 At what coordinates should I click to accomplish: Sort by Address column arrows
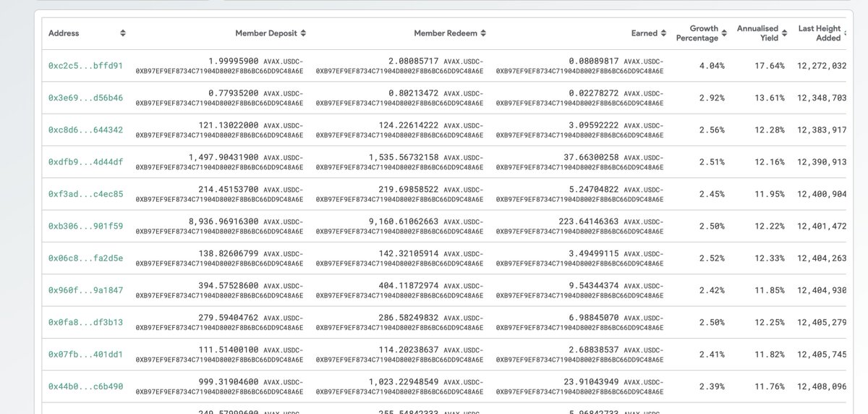pos(123,33)
